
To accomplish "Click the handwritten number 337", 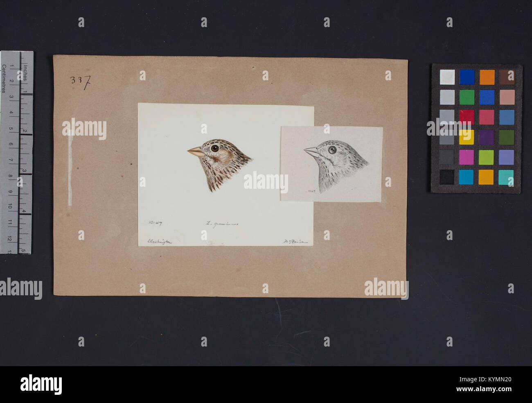I will 80,82.
